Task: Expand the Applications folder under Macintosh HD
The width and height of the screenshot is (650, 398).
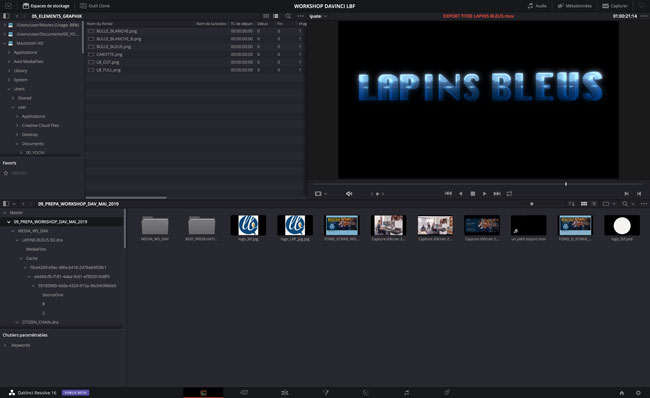Action: click(9, 52)
